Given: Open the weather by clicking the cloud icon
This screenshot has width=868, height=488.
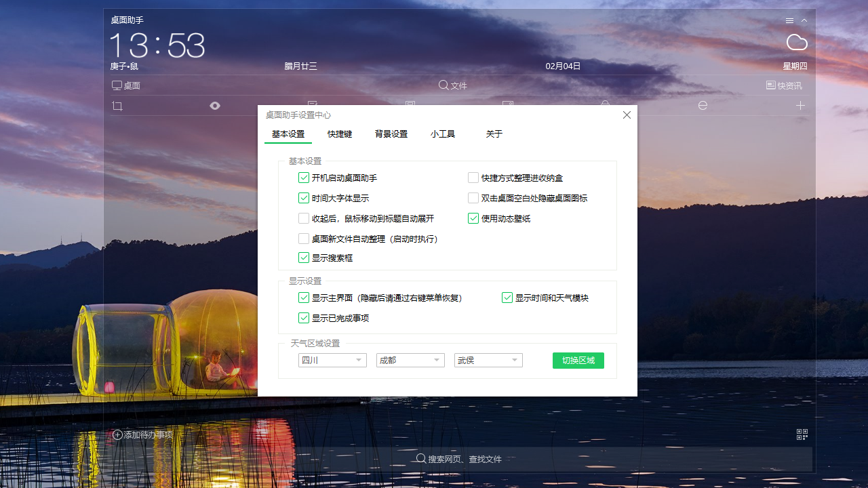Looking at the screenshot, I should (797, 42).
